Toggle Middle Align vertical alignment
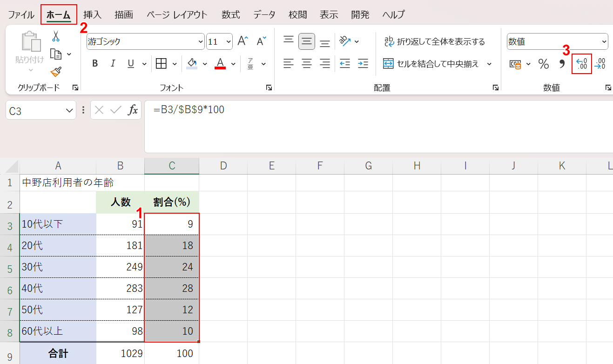The image size is (613, 364). 307,41
